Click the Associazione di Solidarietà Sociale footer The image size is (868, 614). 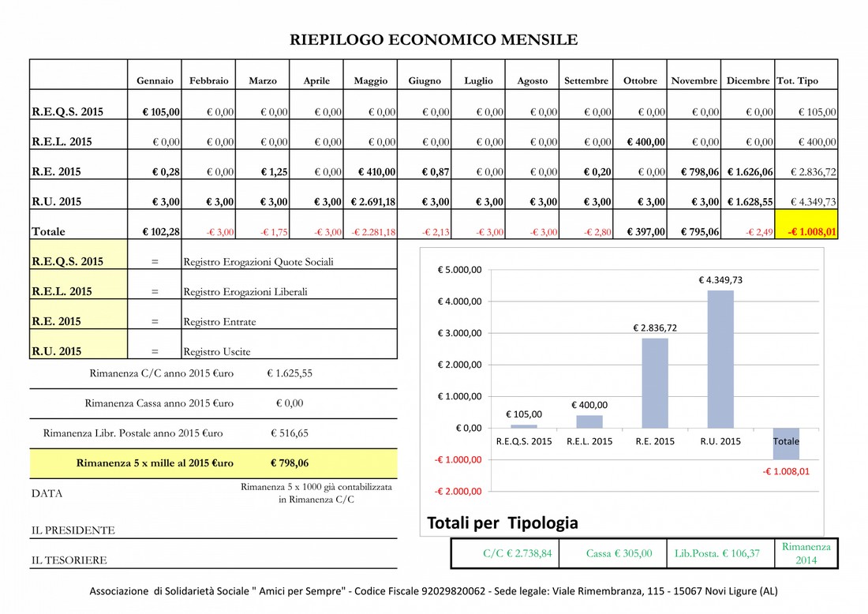coord(433,591)
